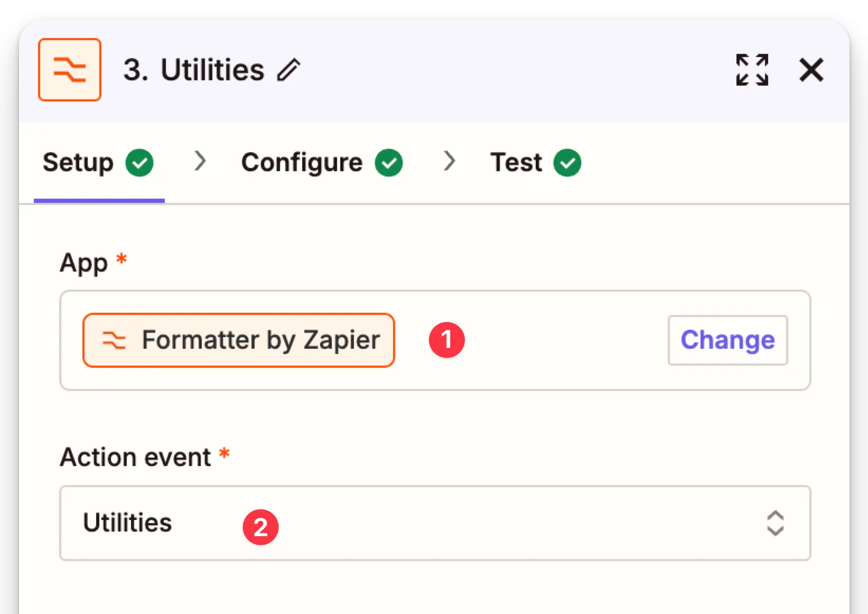This screenshot has width=868, height=614.
Task: Click the pencil icon to rename step
Action: click(x=289, y=70)
